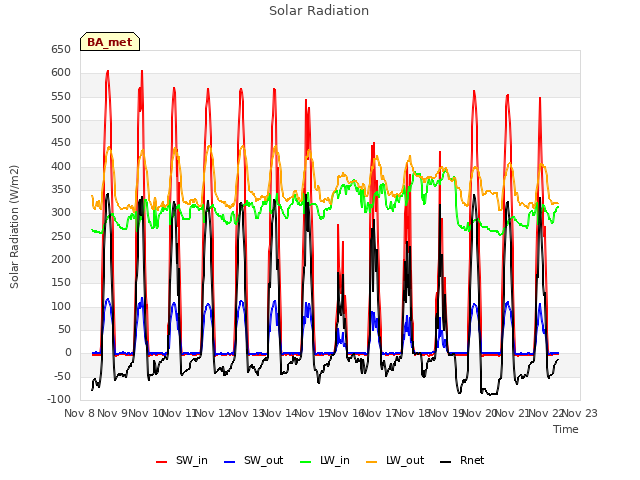Click the 600 y-axis tick label
The width and height of the screenshot is (640, 480).
coord(61,73)
